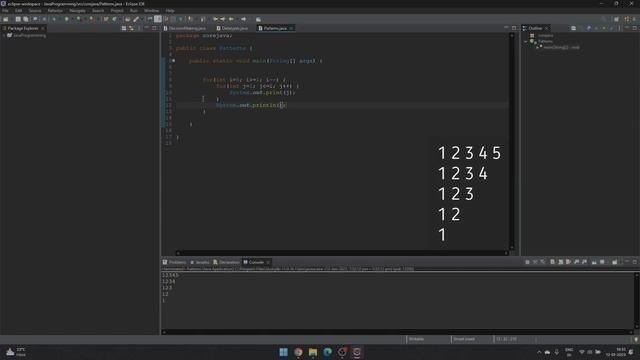
Task: Open the Windows Start menu
Action: 284,352
